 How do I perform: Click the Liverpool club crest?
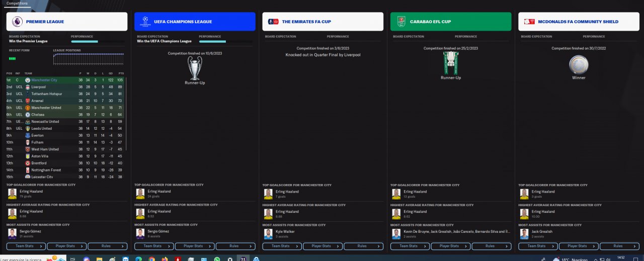pos(28,87)
